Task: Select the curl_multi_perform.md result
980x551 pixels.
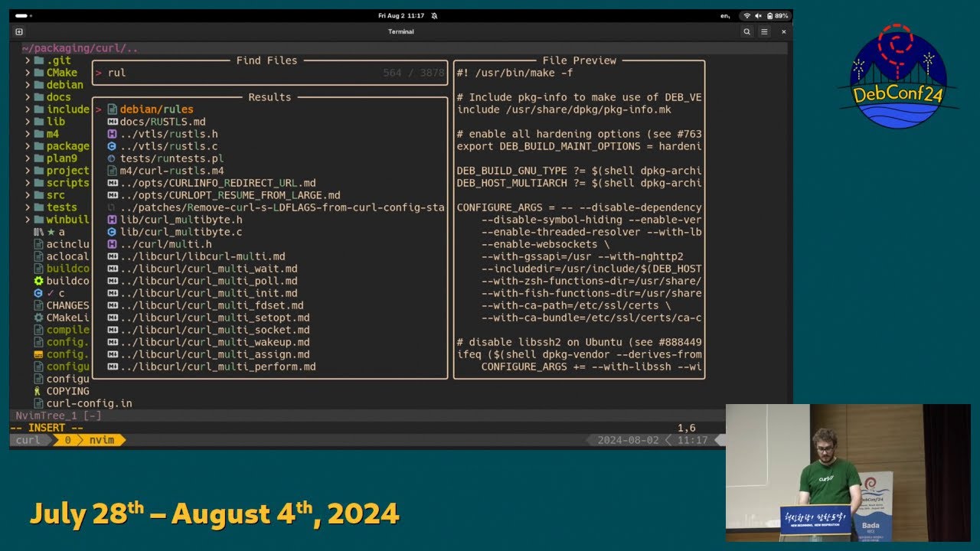Action: click(217, 367)
